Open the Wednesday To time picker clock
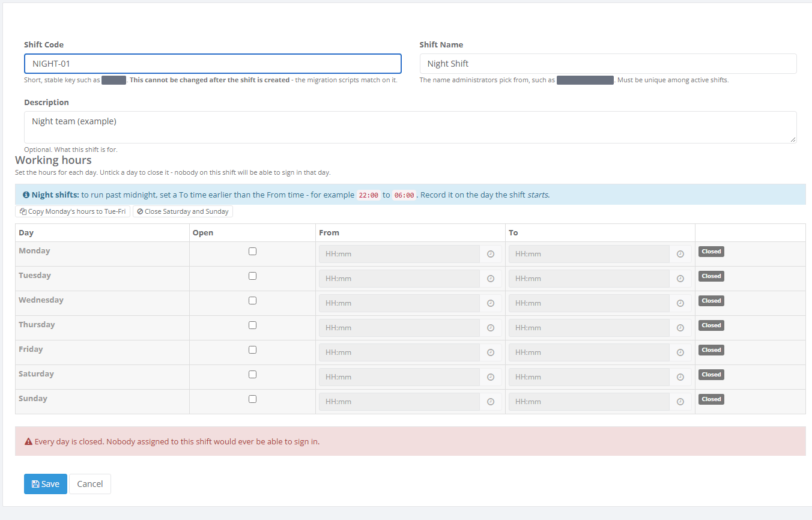This screenshot has height=520, width=812. (x=680, y=303)
